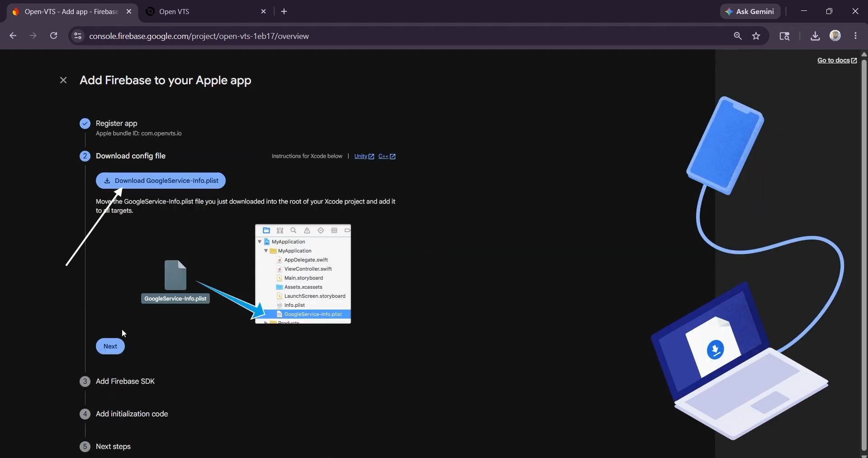Close the Open VTS browser tab
868x458 pixels.
point(264,11)
